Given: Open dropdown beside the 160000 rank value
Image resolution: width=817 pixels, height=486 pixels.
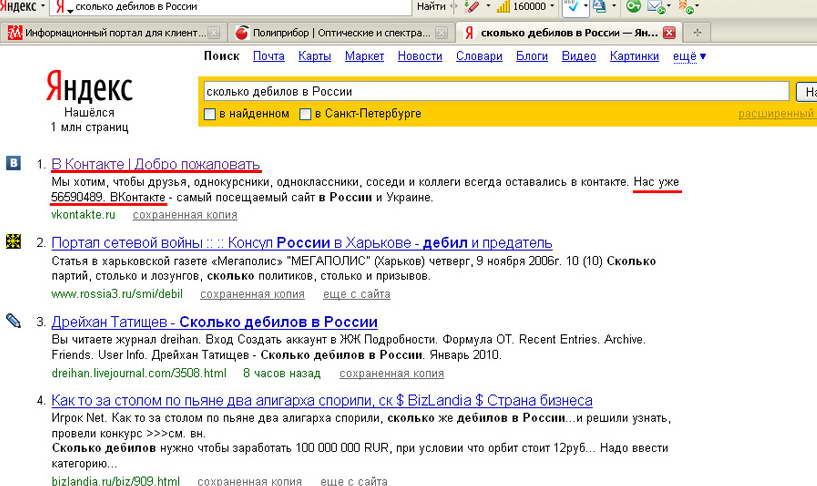Looking at the screenshot, I should pos(552,7).
